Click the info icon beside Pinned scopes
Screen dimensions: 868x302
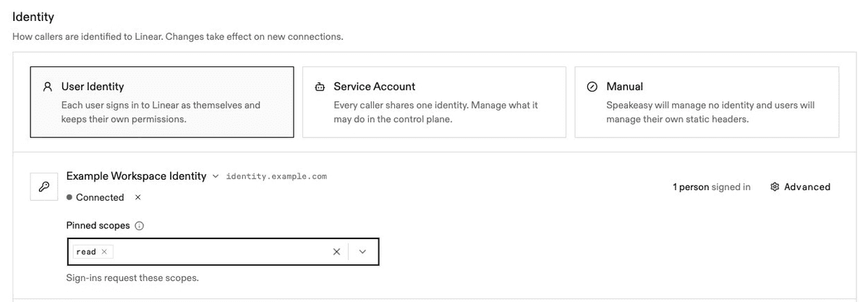(140, 225)
